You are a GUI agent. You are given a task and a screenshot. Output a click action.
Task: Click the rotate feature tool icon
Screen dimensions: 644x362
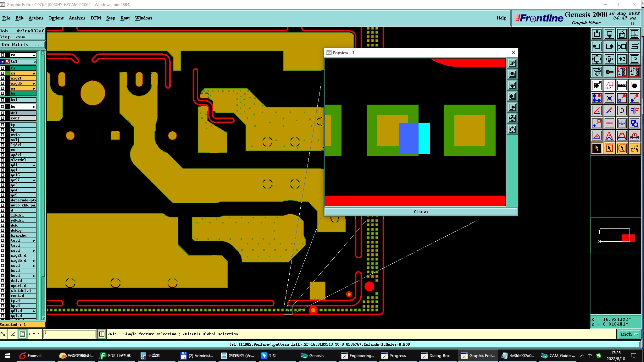pyautogui.click(x=622, y=111)
